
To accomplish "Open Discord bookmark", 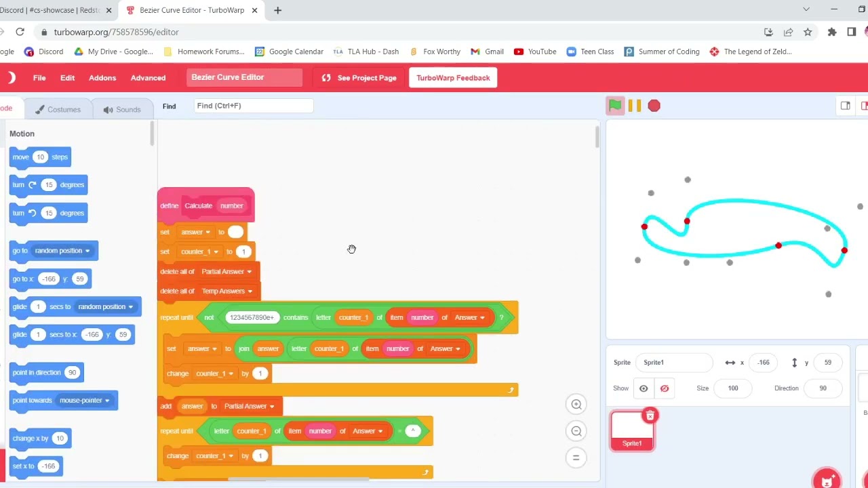I will coord(43,52).
